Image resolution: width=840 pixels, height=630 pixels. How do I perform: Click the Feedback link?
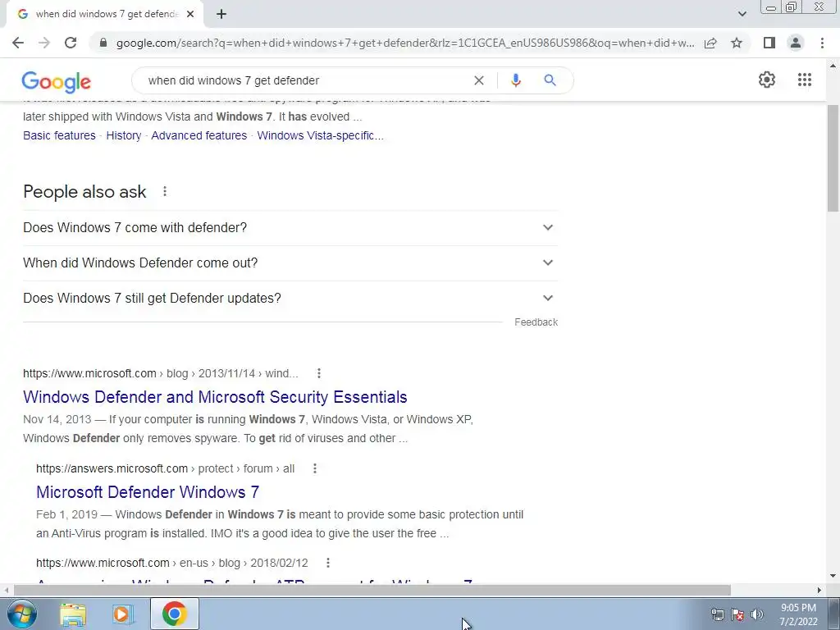536,322
